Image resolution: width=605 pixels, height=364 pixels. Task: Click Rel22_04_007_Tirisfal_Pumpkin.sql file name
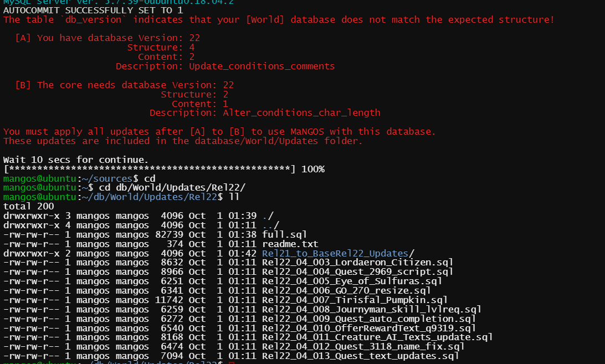tap(355, 300)
